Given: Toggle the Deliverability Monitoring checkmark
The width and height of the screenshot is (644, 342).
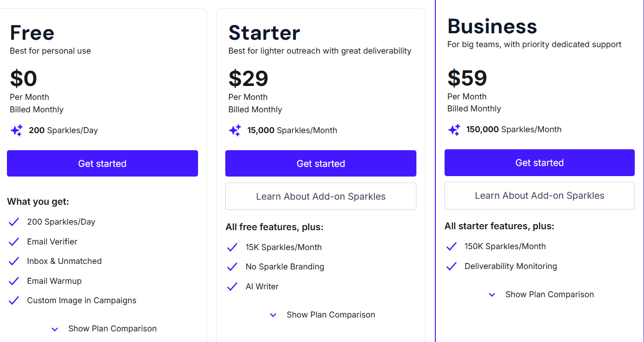Looking at the screenshot, I should [x=451, y=265].
